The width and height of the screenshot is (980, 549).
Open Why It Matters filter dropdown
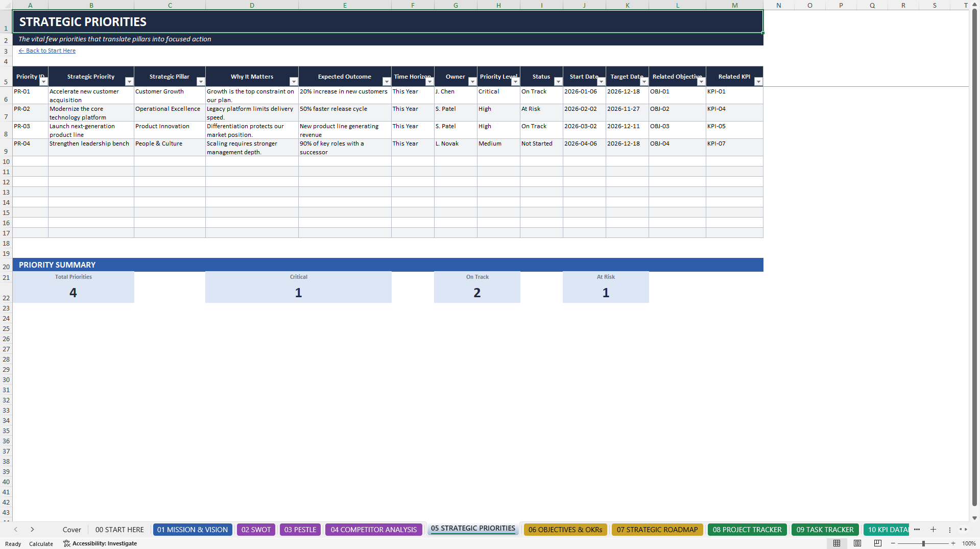click(294, 82)
